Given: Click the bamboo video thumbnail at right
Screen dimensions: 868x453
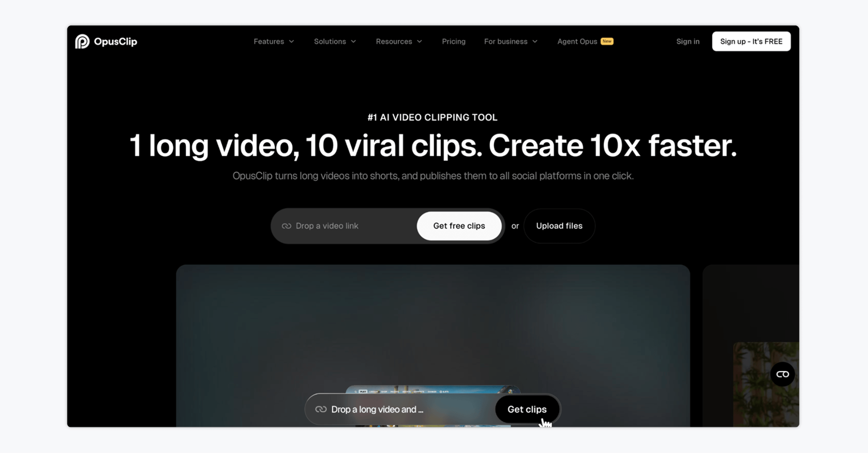Looking at the screenshot, I should click(x=766, y=384).
